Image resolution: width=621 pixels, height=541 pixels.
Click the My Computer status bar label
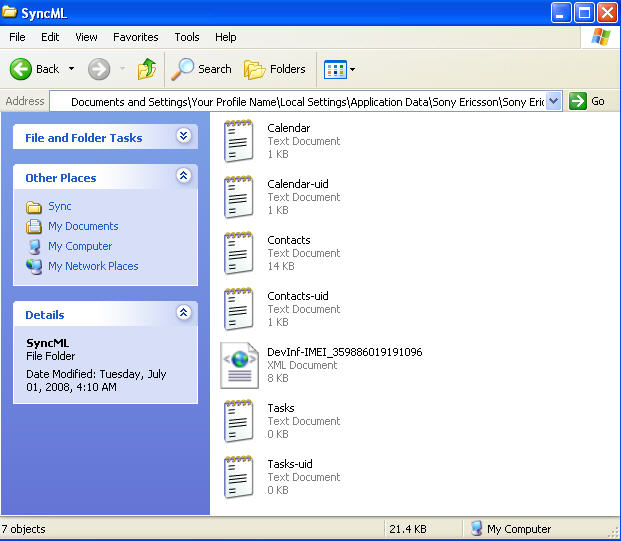519,529
